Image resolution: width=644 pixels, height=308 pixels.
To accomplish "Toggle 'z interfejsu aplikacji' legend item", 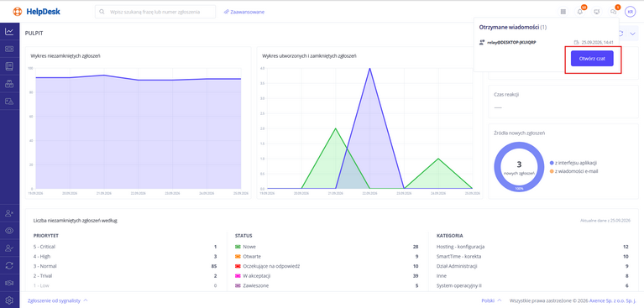I will click(573, 163).
